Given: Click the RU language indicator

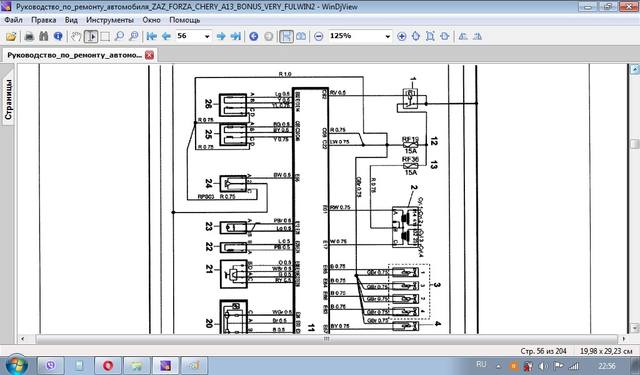Looking at the screenshot, I should [481, 364].
